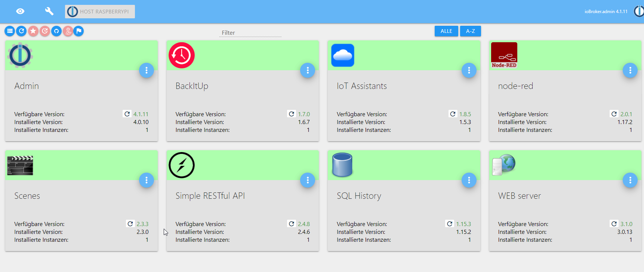The height and width of the screenshot is (272, 644).
Task: Click the ioBroker logo at top right
Action: tap(639, 11)
